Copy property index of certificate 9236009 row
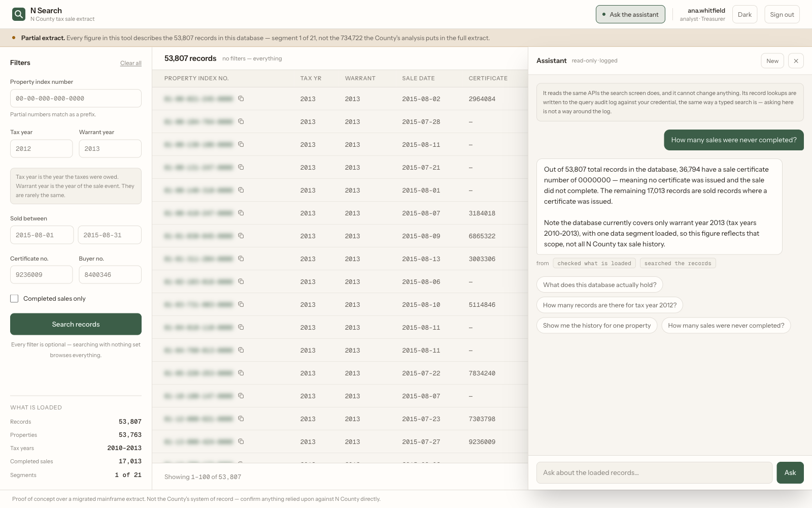812x508 pixels. [x=241, y=441]
